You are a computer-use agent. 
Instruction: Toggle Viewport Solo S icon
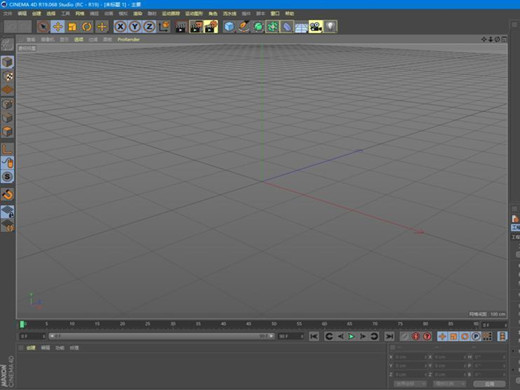pyautogui.click(x=7, y=177)
